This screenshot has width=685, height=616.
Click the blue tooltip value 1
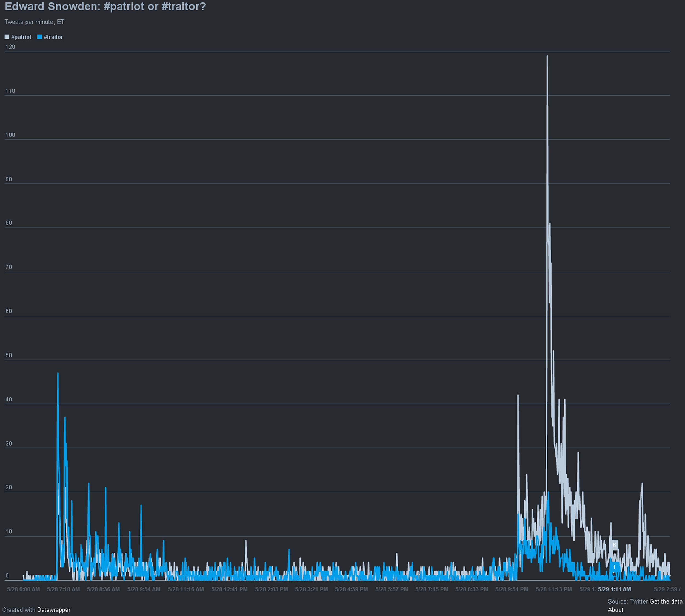tap(614, 567)
